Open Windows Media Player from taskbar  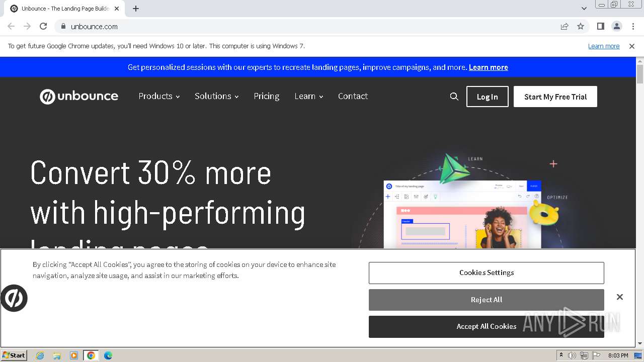tap(74, 355)
